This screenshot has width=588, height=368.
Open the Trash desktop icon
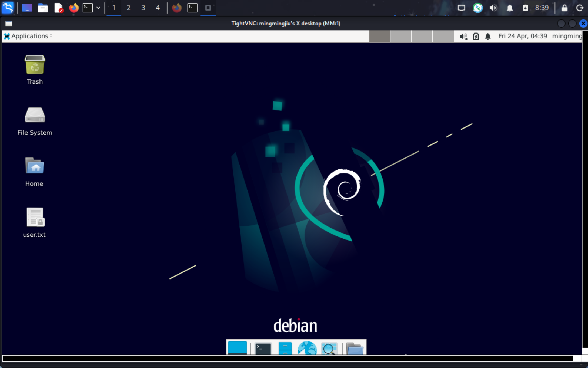(x=35, y=65)
